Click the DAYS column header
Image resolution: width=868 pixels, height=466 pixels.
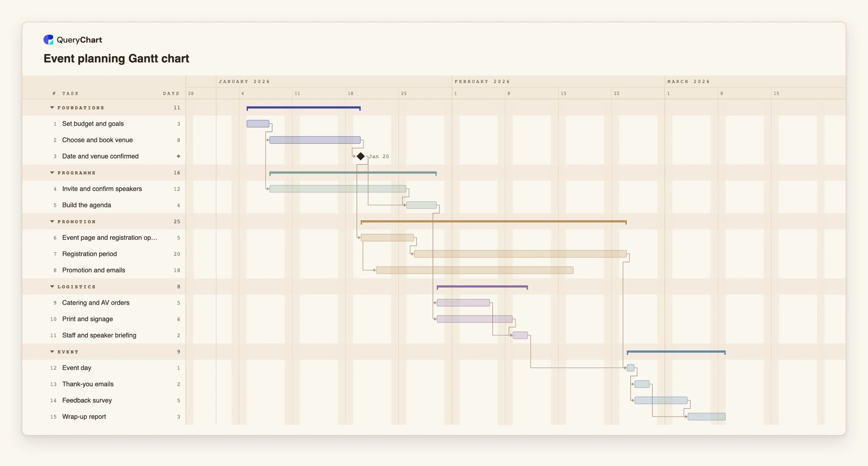(171, 93)
